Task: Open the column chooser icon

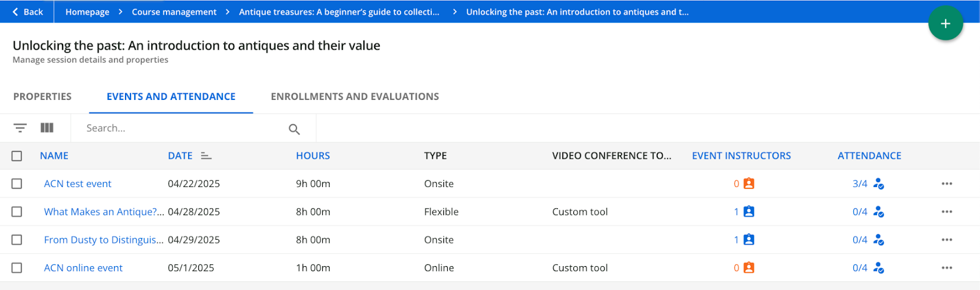Action: point(47,128)
